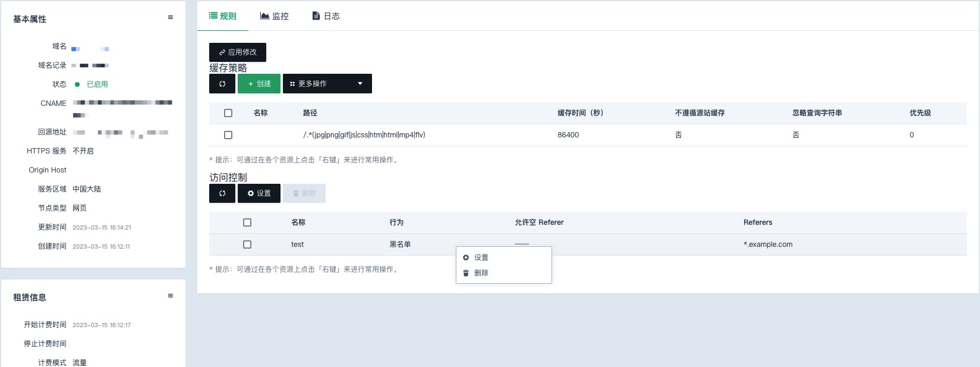980x367 pixels.
Task: Click the 规则 tab list icon
Action: click(213, 16)
